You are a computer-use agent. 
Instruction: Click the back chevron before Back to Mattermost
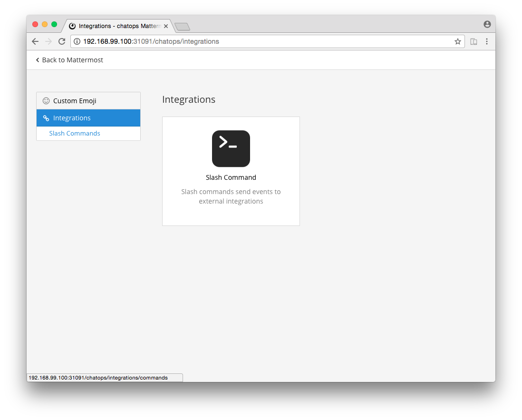pyautogui.click(x=38, y=60)
